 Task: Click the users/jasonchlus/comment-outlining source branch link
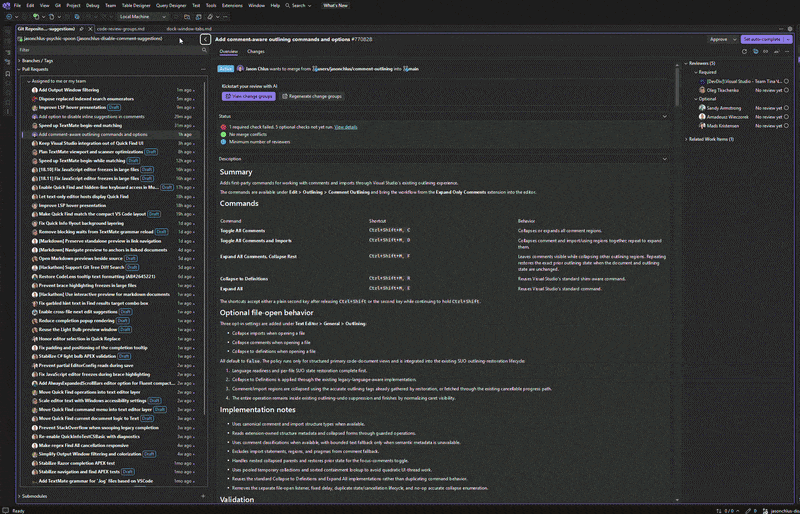pyautogui.click(x=355, y=69)
